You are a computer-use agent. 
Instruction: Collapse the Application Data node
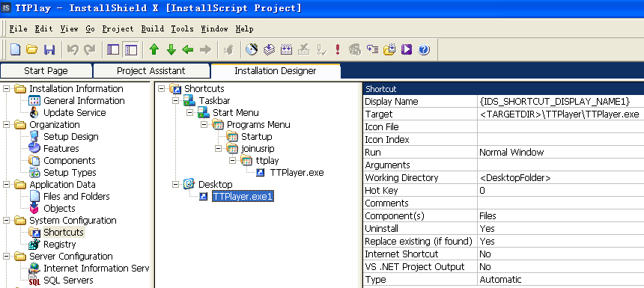click(x=6, y=185)
